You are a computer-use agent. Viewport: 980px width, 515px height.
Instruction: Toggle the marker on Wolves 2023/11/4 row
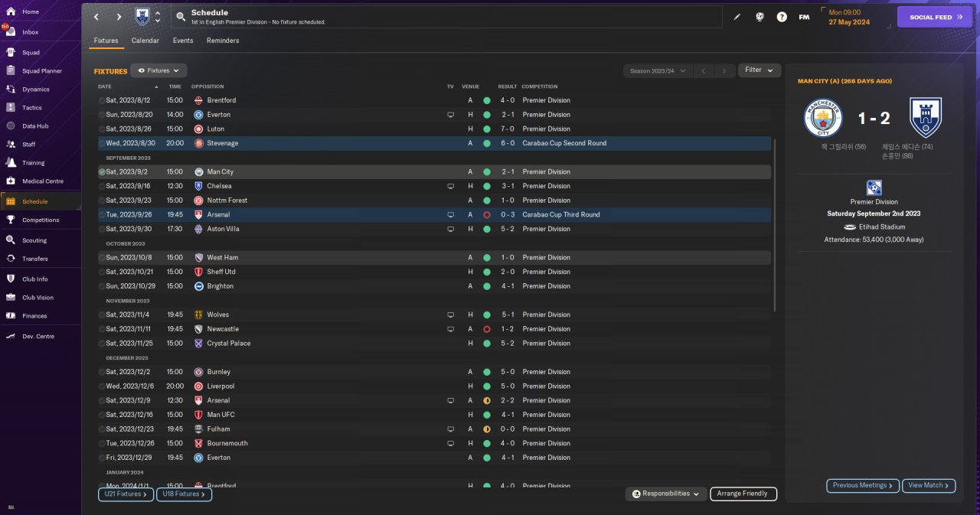(x=102, y=315)
